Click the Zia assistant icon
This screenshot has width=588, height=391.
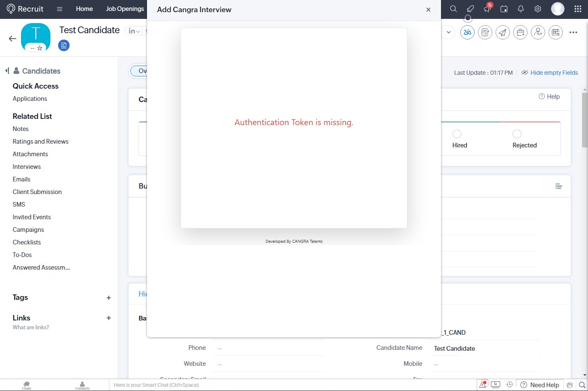click(x=467, y=32)
